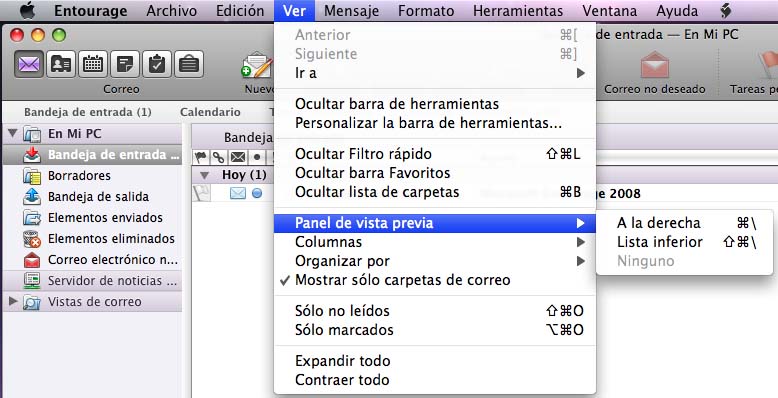
Task: Open the Tasks view icon
Action: pos(157,64)
